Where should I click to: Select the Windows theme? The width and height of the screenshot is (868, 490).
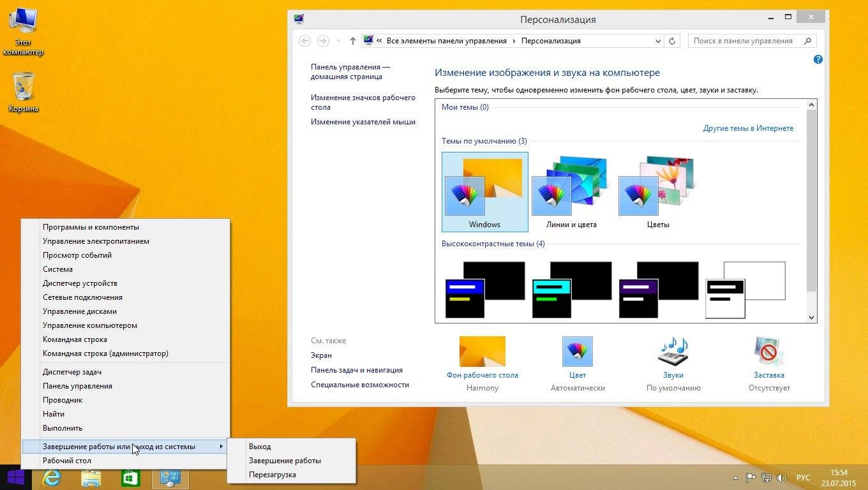coord(484,192)
